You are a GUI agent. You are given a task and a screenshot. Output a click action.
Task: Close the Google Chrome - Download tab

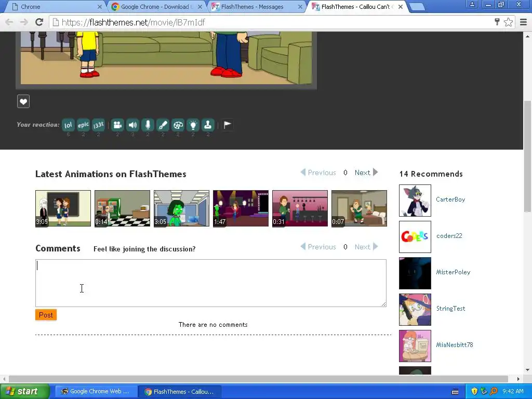[x=200, y=7]
